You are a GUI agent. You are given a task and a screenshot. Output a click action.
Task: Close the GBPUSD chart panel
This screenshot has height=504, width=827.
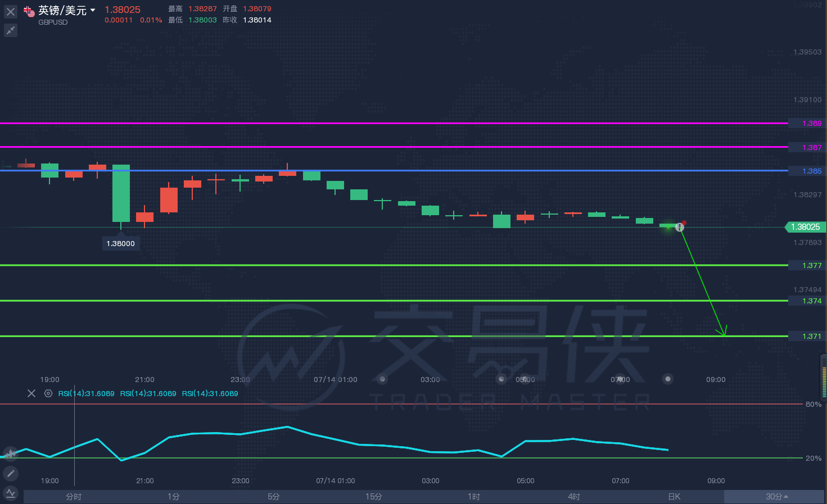click(x=11, y=11)
